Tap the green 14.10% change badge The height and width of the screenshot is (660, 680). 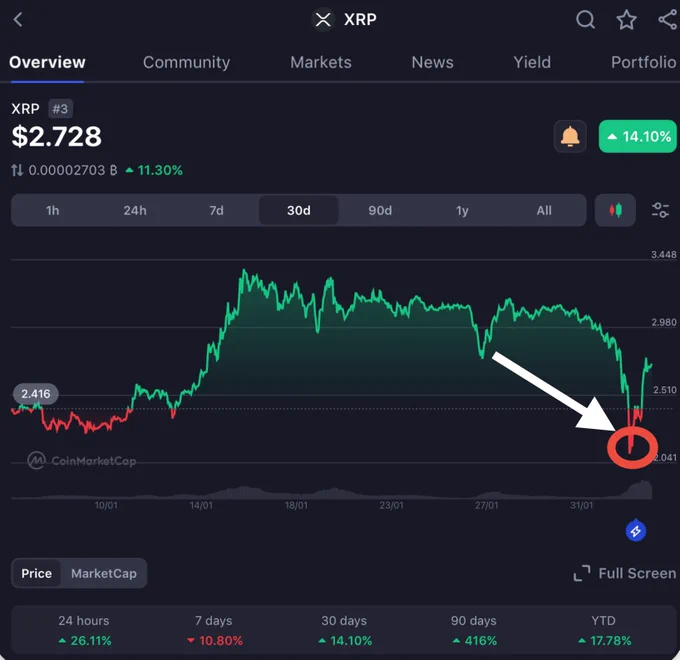click(x=638, y=137)
